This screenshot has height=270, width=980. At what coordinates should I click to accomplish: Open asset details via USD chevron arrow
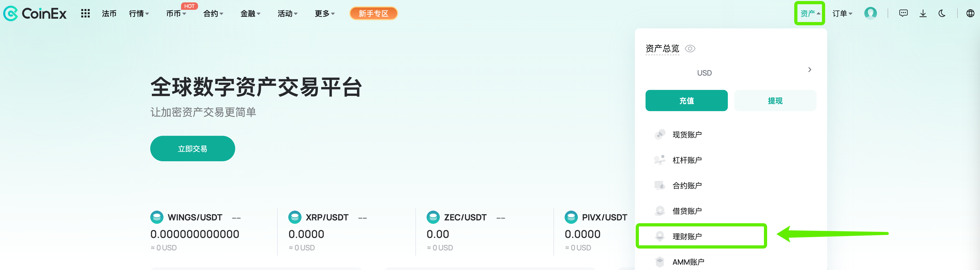(810, 69)
